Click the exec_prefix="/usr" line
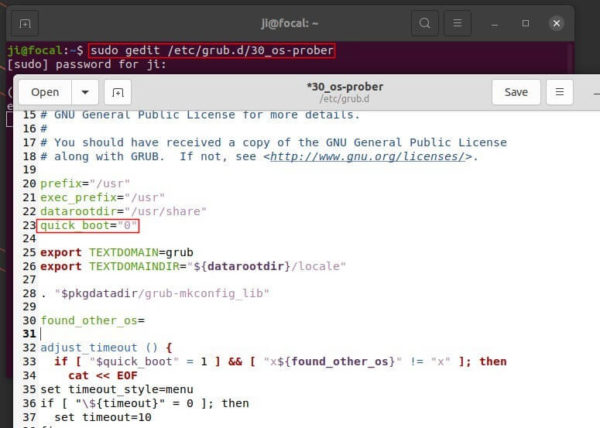 coord(102,197)
